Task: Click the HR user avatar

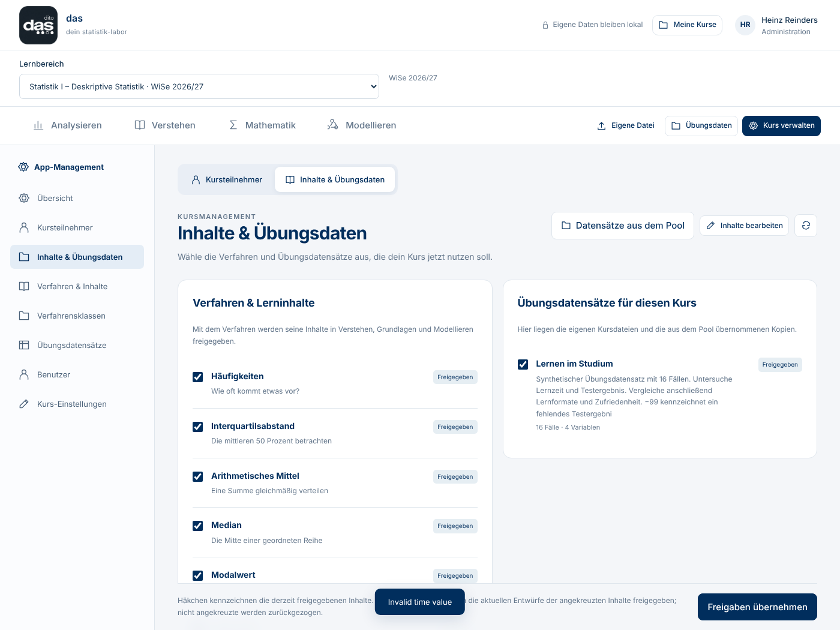Action: pyautogui.click(x=745, y=25)
